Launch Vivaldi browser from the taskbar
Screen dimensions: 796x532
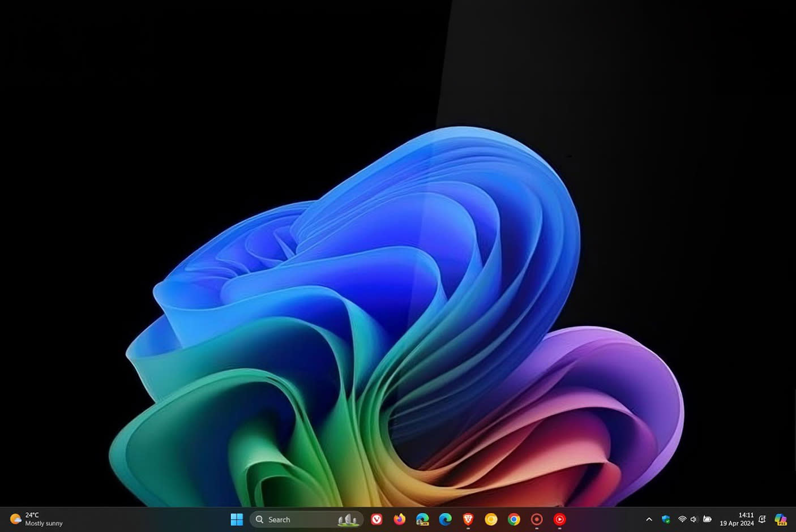(376, 520)
